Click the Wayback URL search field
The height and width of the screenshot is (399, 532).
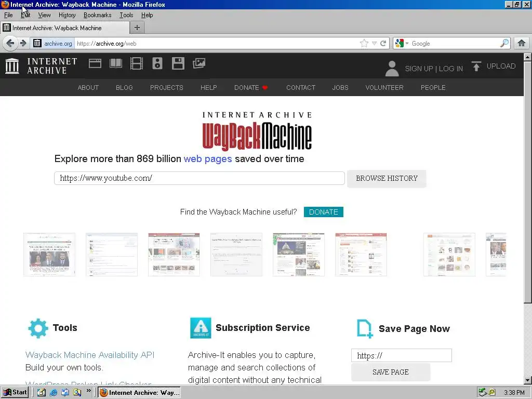(199, 178)
